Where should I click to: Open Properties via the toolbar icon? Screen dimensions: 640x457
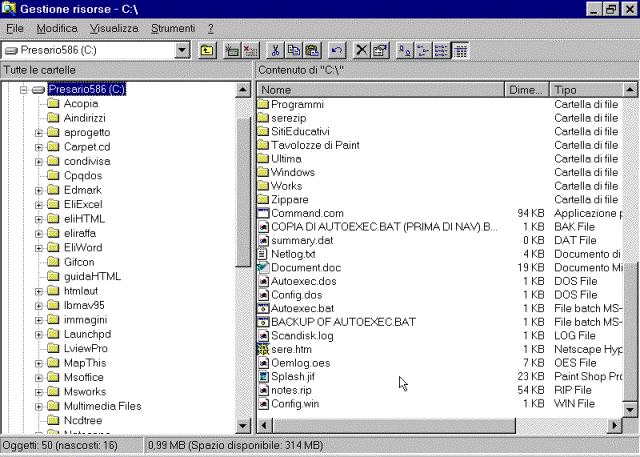pos(380,51)
